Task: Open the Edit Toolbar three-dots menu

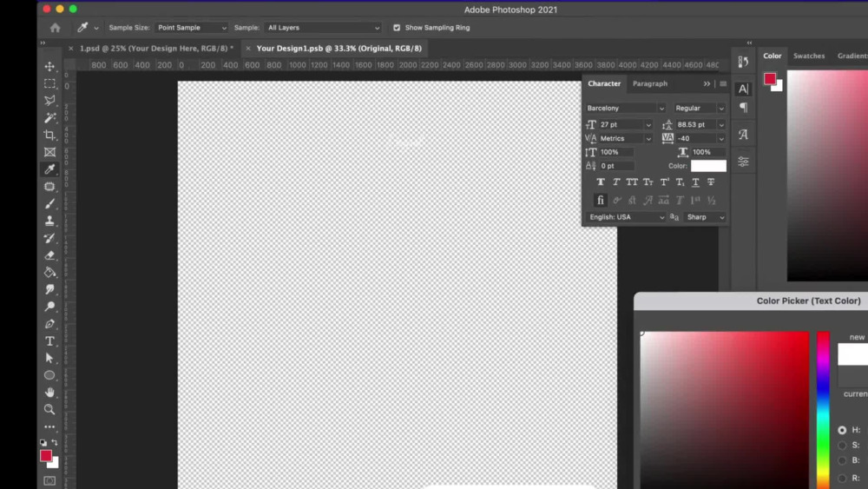Action: (49, 427)
